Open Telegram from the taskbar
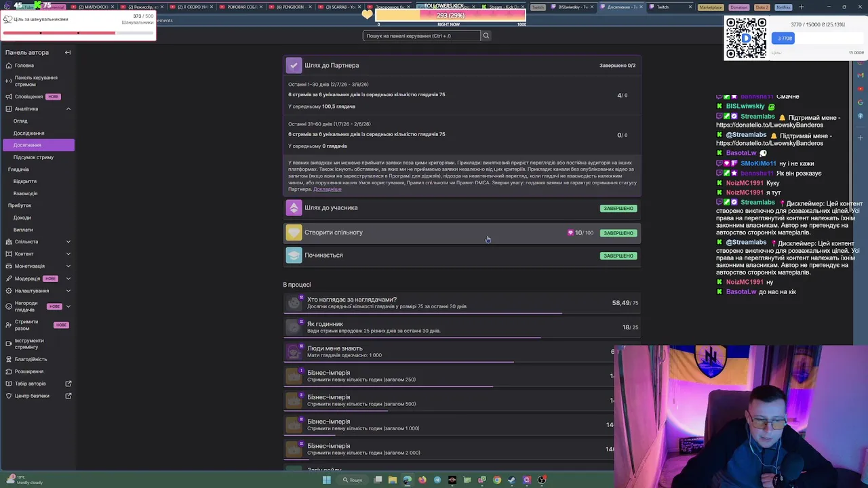 pos(437,480)
